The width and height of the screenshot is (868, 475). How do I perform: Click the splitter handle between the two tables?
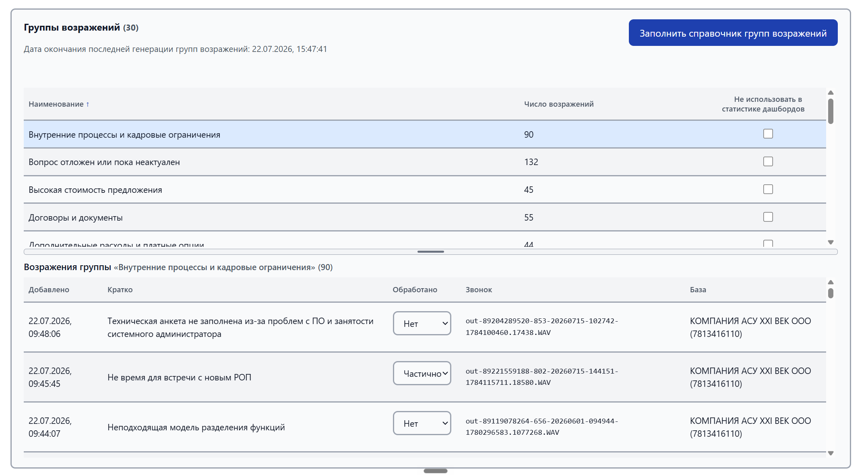(431, 252)
